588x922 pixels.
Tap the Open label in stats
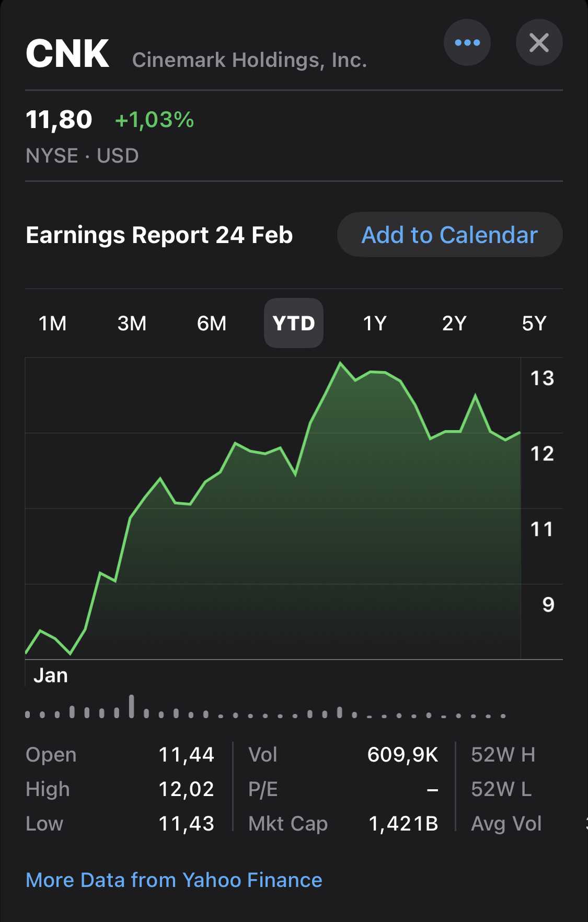[x=51, y=755]
